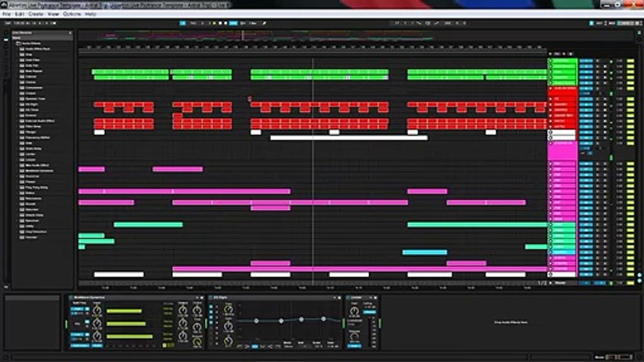Select EQ curve filter point 3
Image resolution: width=644 pixels, height=362 pixels.
[301, 319]
